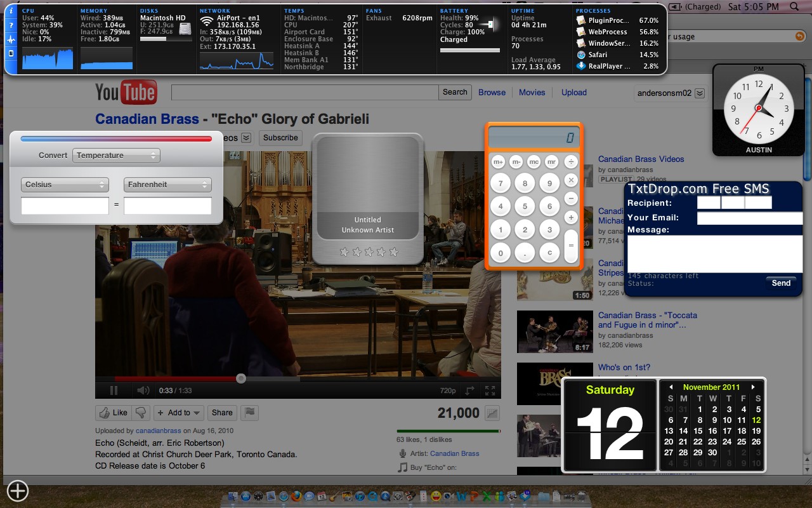Open Microsoft Word from the Dock

461,496
